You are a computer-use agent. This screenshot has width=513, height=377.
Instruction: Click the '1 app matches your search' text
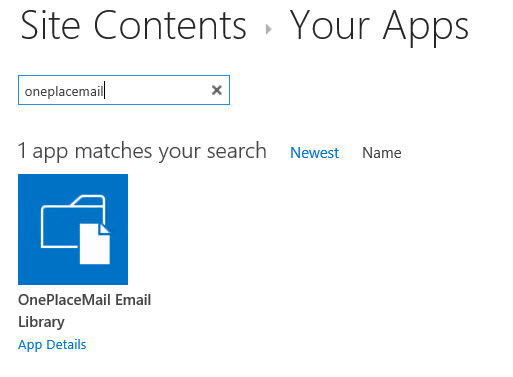click(142, 151)
